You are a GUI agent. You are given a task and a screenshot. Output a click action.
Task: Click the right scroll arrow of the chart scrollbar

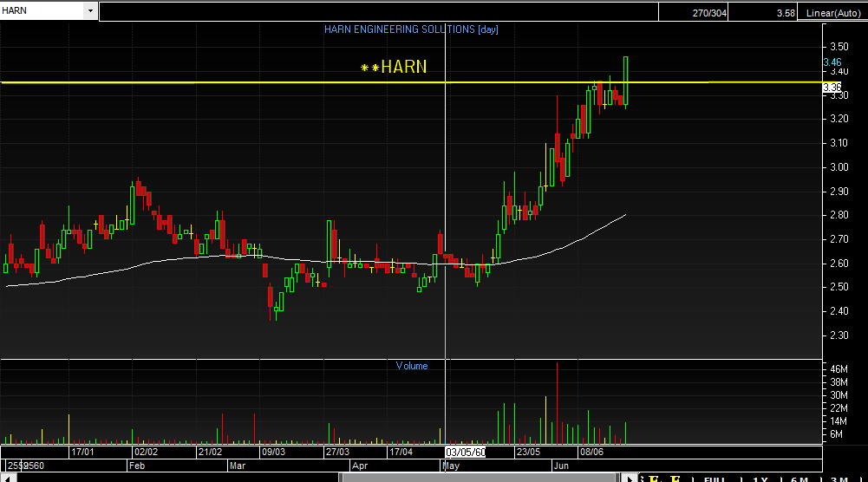click(630, 479)
